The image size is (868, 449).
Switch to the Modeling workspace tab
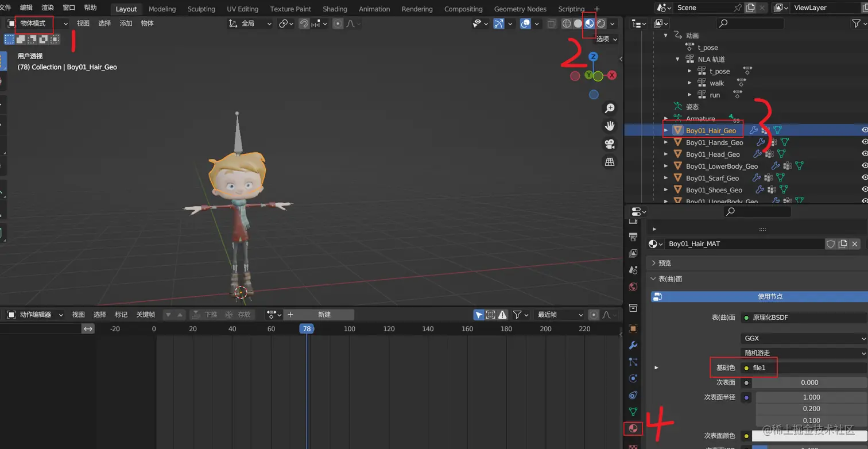[162, 9]
